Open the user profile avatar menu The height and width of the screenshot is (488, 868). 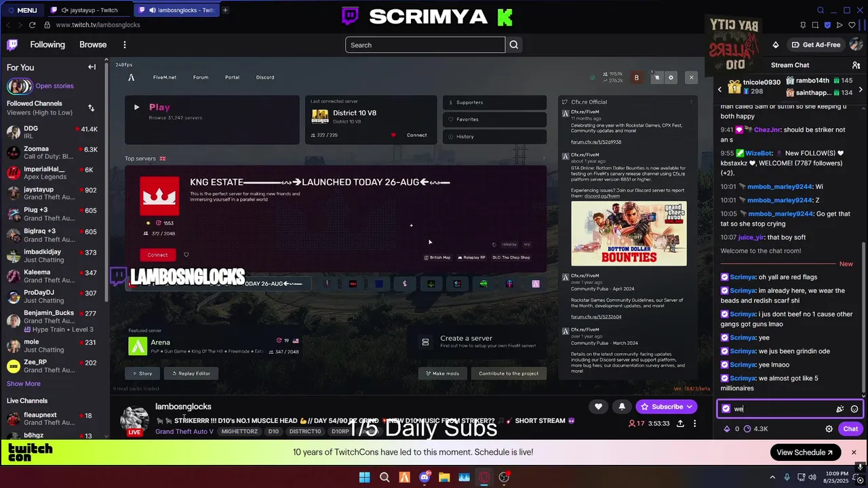click(856, 45)
